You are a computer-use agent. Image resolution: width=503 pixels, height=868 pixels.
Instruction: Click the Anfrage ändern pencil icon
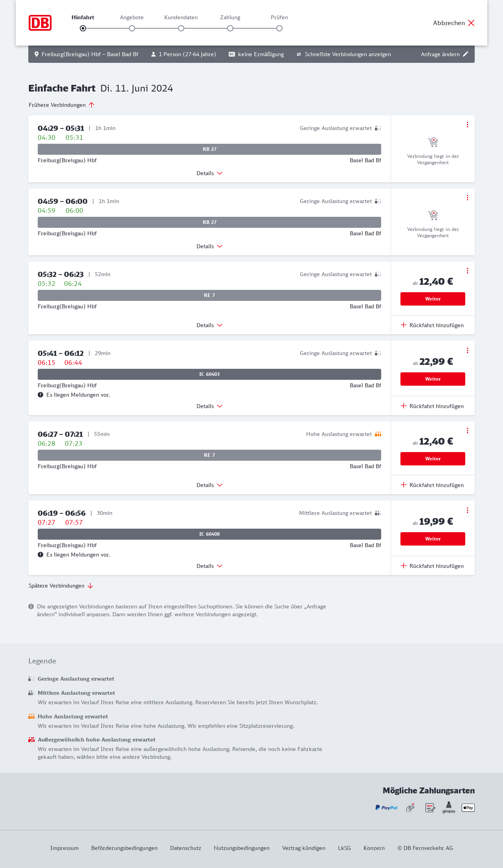tap(466, 54)
